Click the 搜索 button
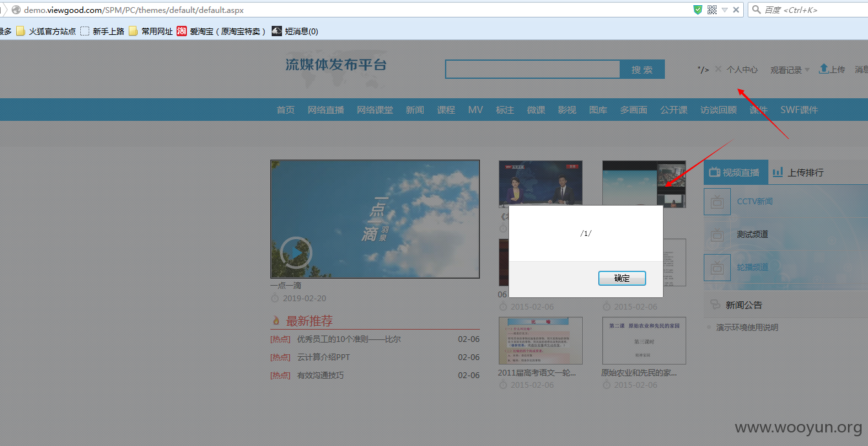Screen dimensions: 868x446 642,70
